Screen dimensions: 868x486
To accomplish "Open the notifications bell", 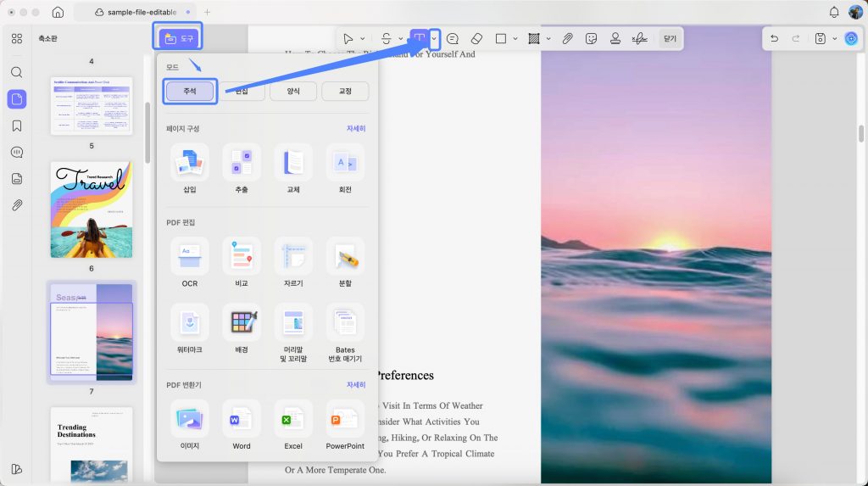I will click(834, 12).
